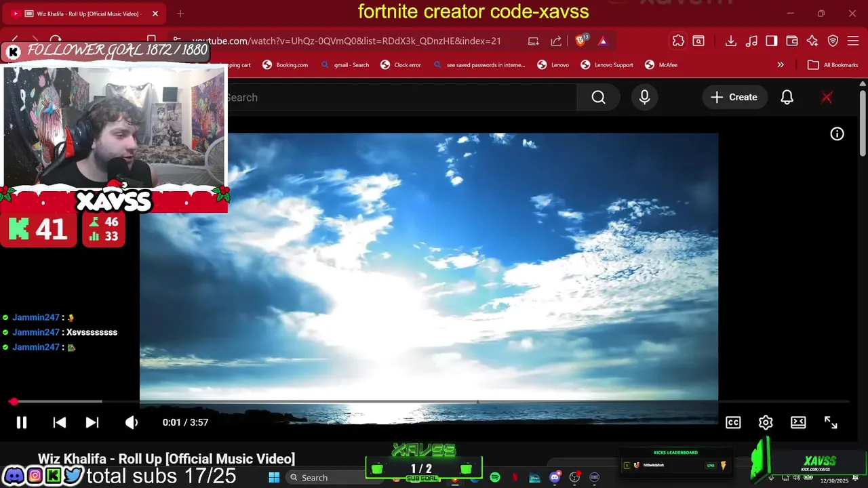Open the saved passwords bookmark

click(479, 65)
